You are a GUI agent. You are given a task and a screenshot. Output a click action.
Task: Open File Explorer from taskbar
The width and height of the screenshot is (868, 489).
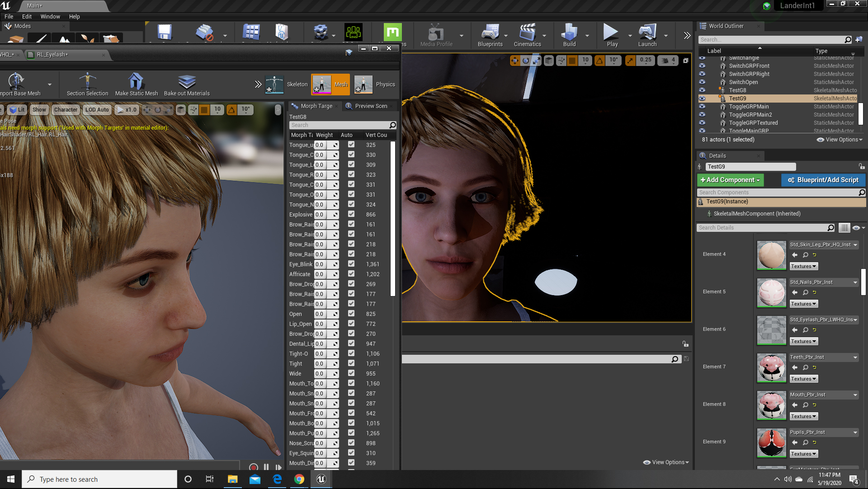pyautogui.click(x=232, y=479)
